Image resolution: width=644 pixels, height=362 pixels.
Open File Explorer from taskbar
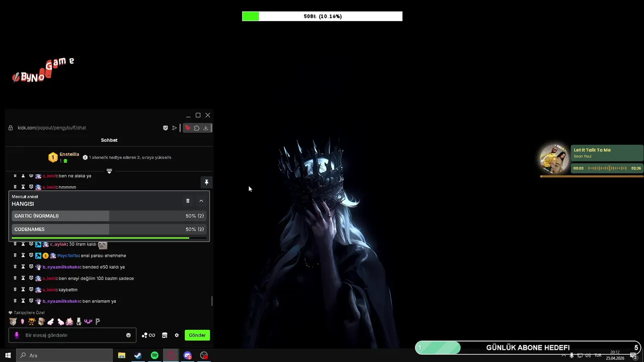click(121, 355)
